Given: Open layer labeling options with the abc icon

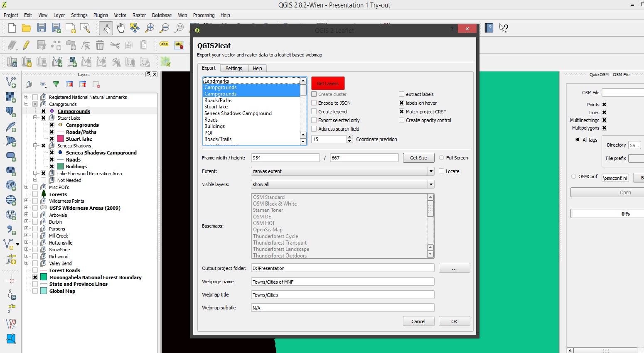Looking at the screenshot, I should (164, 44).
